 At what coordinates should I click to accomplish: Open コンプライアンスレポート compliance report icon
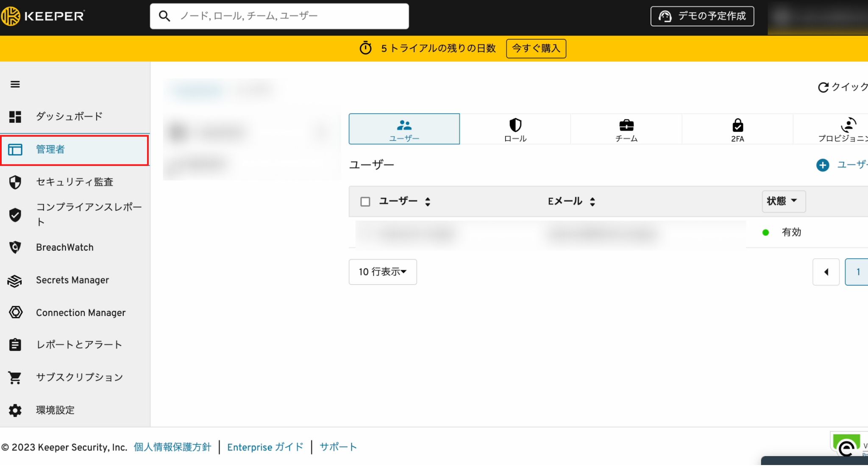coord(15,215)
